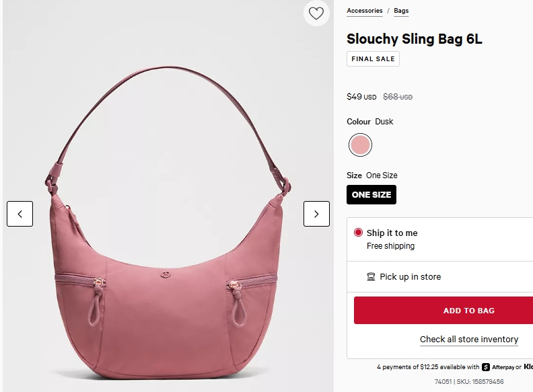Click the Klarna logo
Viewport: 533px width, 392px height.
[x=528, y=367]
